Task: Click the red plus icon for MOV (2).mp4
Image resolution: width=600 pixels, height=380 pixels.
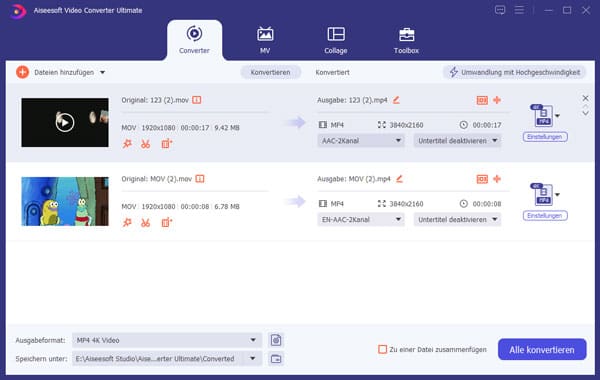Action: 497,179
